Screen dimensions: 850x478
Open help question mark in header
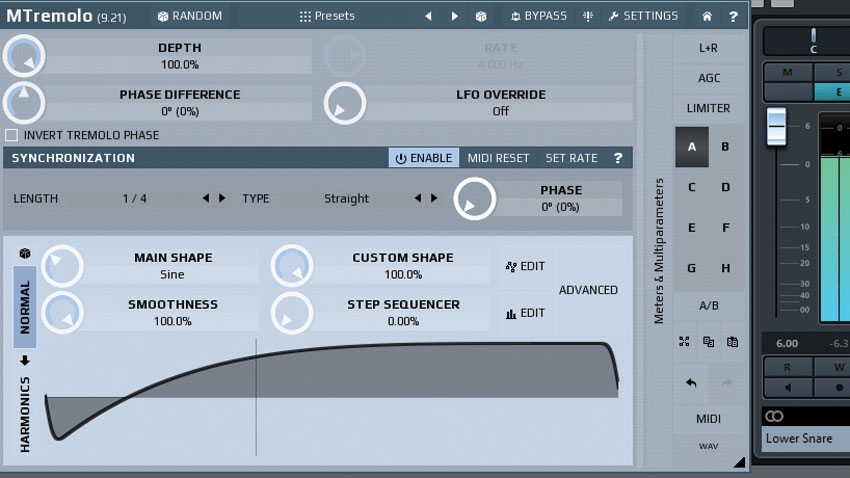733,16
